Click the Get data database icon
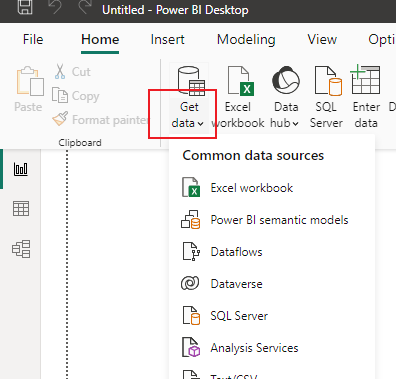Screen dimensions: 396x379 pyautogui.click(x=191, y=81)
